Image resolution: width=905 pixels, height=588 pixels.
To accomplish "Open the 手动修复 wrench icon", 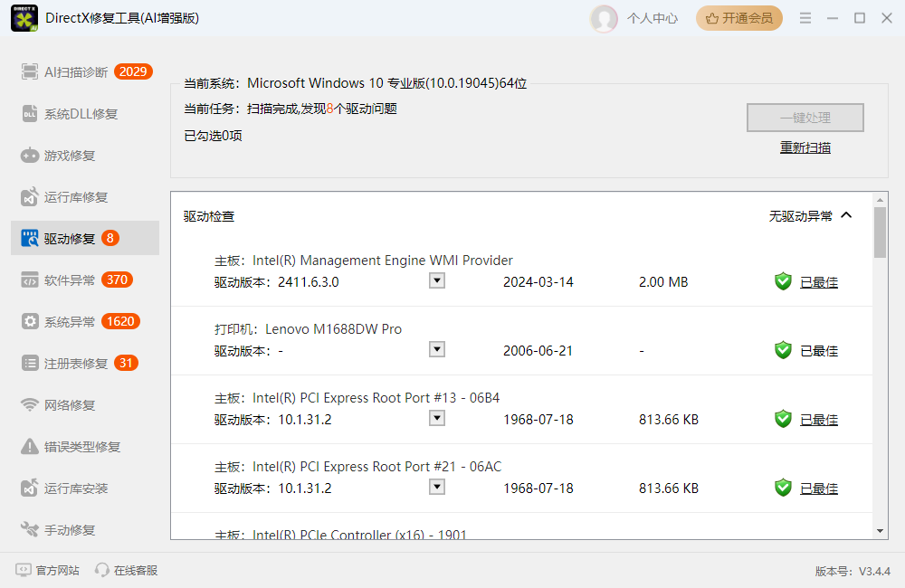I will point(30,530).
